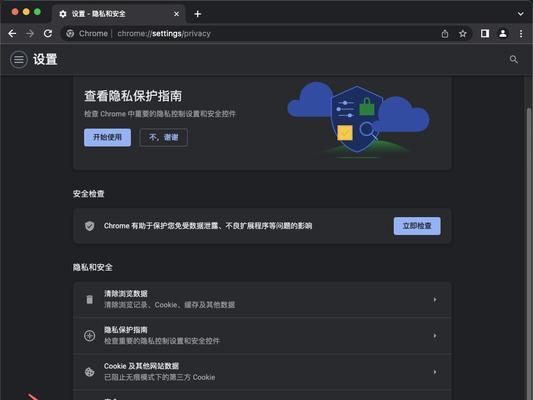
Task: Search settings with the magnifier icon
Action: pos(514,59)
